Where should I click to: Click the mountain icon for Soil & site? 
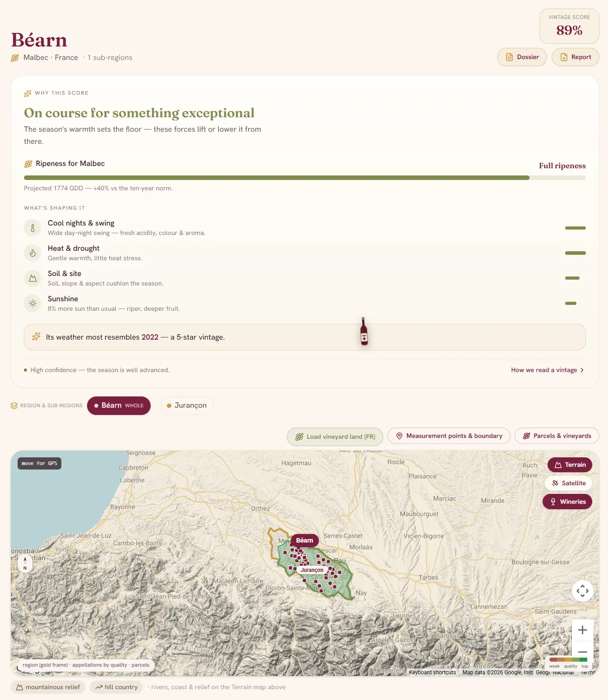[32, 278]
